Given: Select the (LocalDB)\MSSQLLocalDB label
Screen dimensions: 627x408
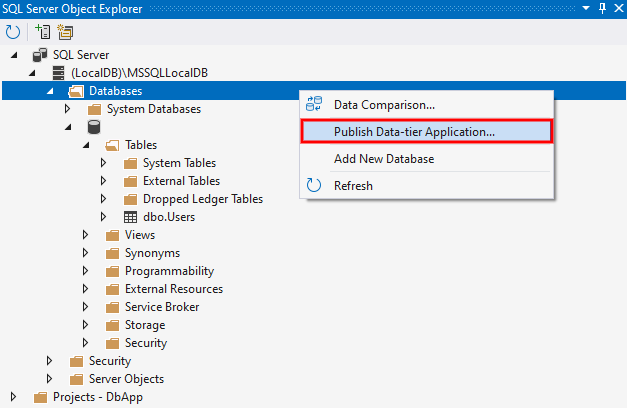Looking at the screenshot, I should pyautogui.click(x=140, y=73).
